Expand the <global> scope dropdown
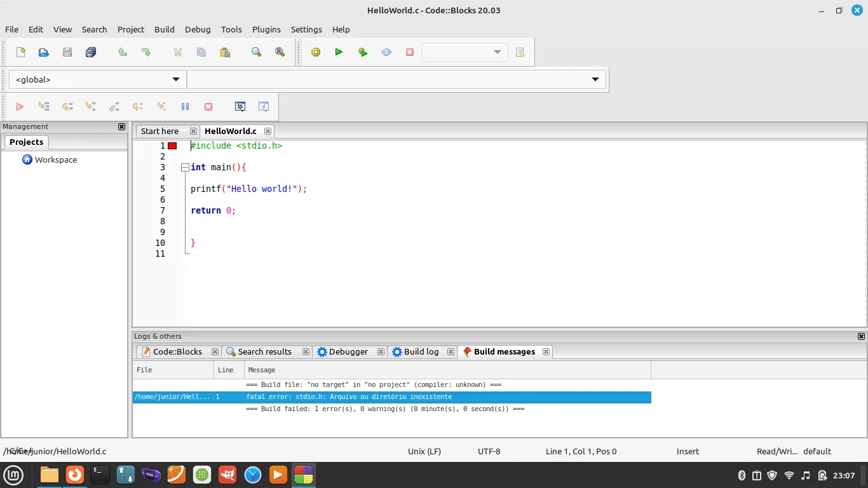 point(176,79)
